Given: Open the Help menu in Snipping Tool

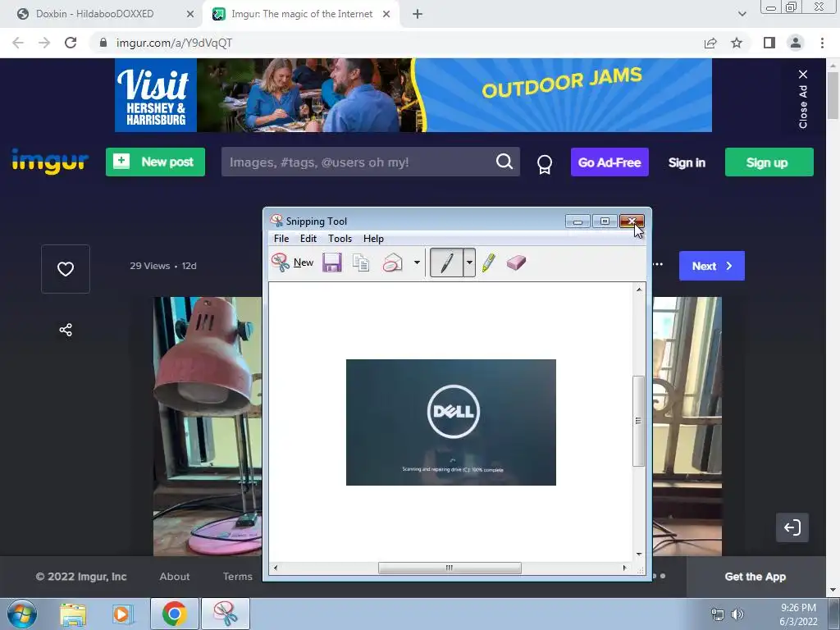Looking at the screenshot, I should coord(373,239).
